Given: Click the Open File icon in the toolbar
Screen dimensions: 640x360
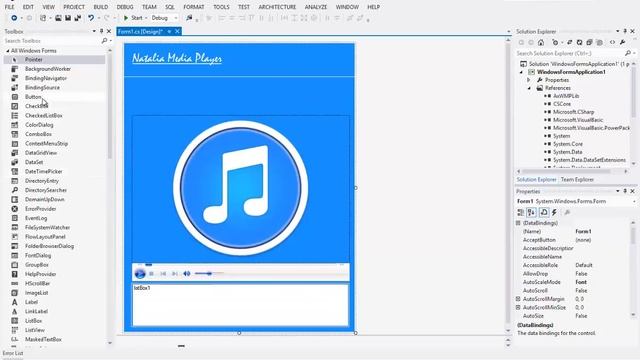Looking at the screenshot, I should 58,18.
